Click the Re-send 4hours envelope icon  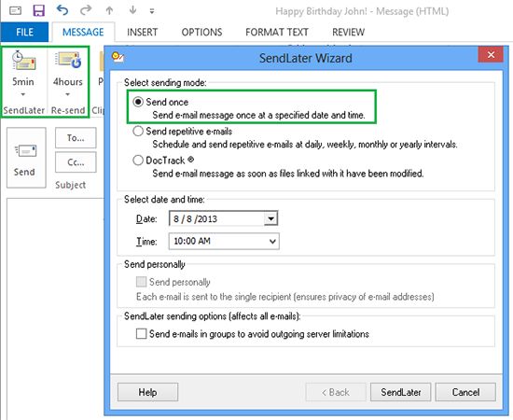coord(68,61)
